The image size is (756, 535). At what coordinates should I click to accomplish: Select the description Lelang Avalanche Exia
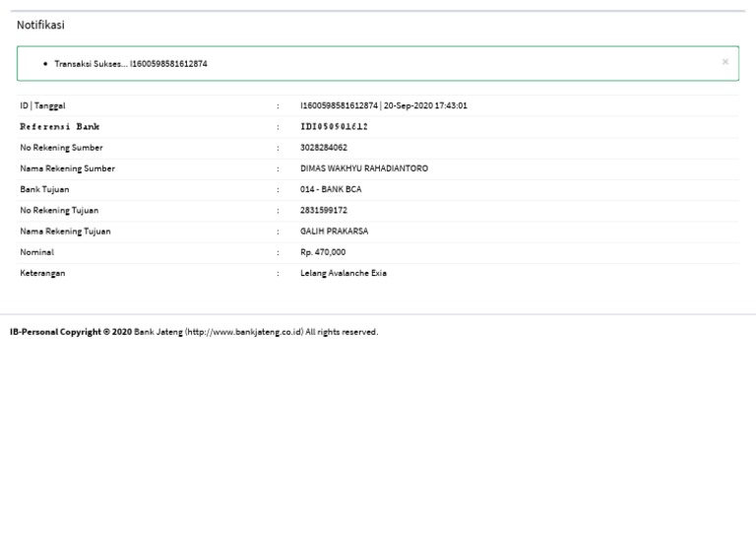tap(344, 273)
